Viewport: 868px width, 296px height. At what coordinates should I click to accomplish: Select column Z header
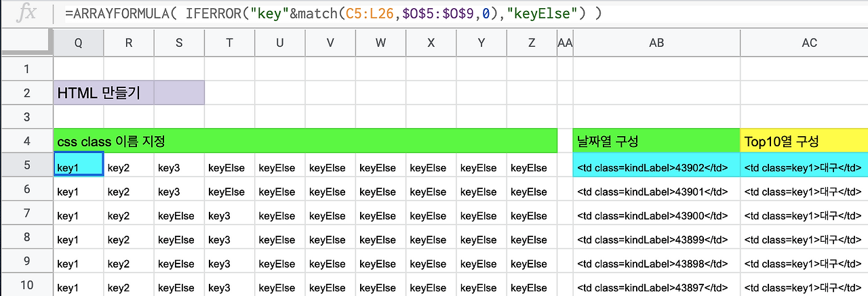[532, 43]
